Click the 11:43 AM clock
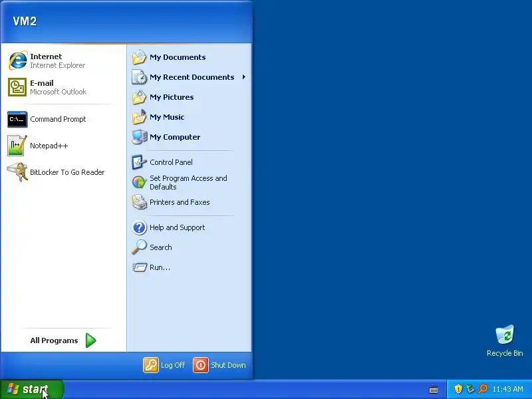The height and width of the screenshot is (399, 532). click(507, 389)
